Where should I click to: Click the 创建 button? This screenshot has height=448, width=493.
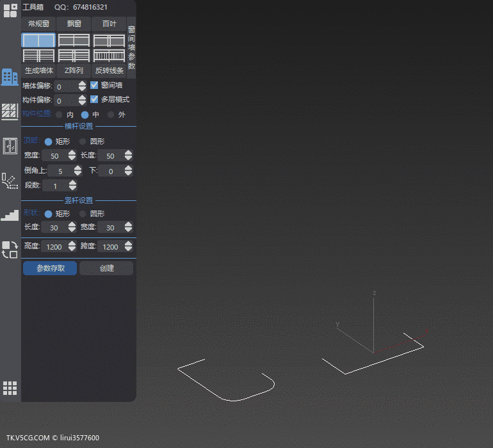106,268
